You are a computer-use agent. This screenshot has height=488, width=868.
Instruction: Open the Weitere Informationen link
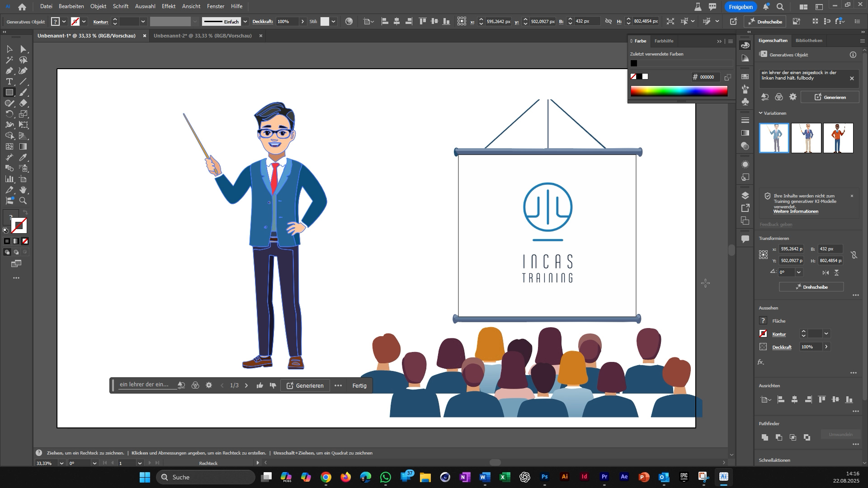(796, 211)
